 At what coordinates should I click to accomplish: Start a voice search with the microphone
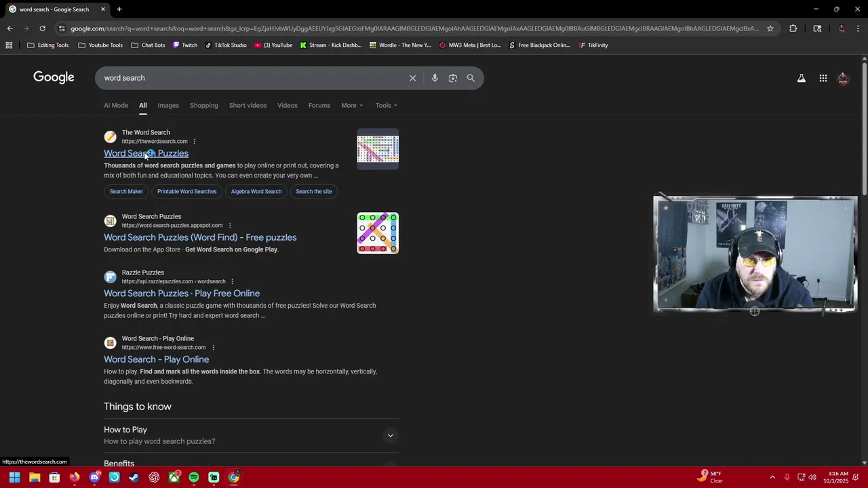435,78
